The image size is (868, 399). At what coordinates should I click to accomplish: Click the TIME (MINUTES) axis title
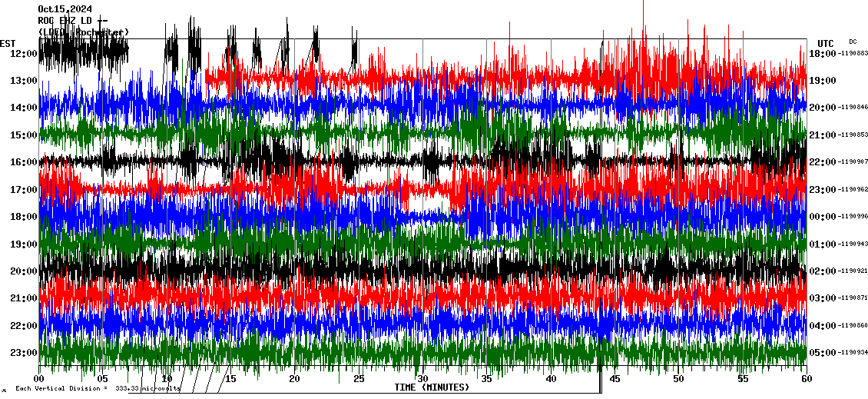point(432,387)
